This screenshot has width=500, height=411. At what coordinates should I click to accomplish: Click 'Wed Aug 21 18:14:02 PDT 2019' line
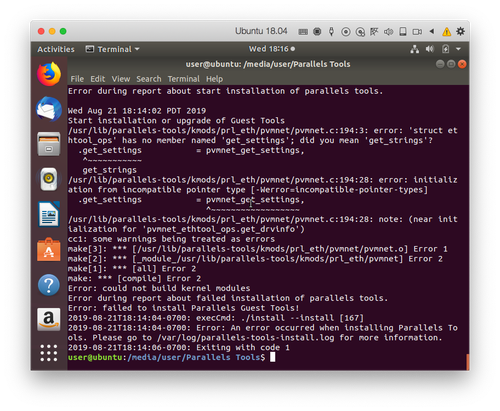137,111
